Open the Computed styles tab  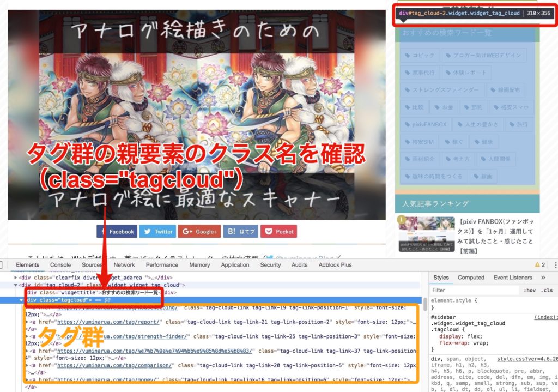pyautogui.click(x=471, y=278)
